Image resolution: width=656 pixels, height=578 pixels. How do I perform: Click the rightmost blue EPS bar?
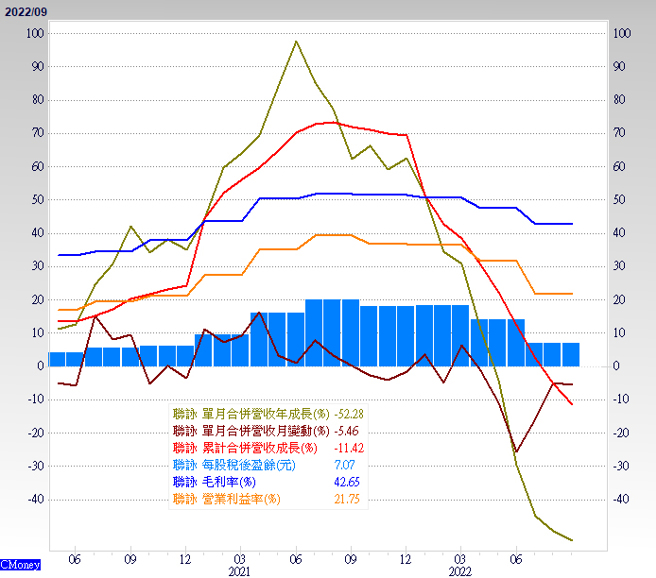tap(570, 354)
